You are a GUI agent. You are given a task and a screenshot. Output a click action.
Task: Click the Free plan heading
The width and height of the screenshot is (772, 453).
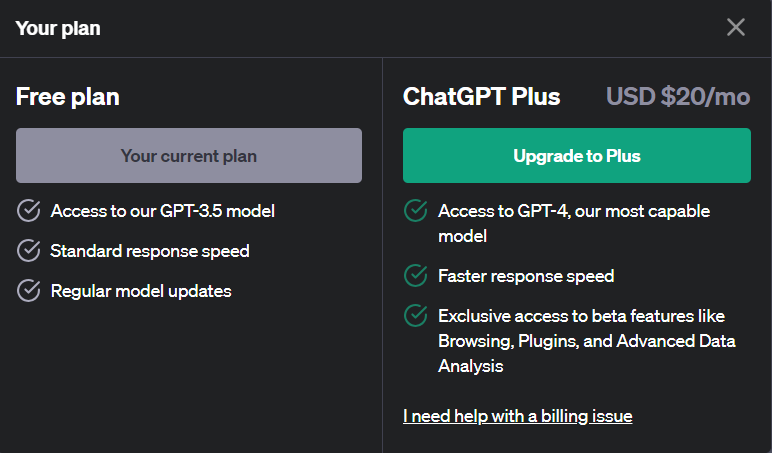pos(68,96)
